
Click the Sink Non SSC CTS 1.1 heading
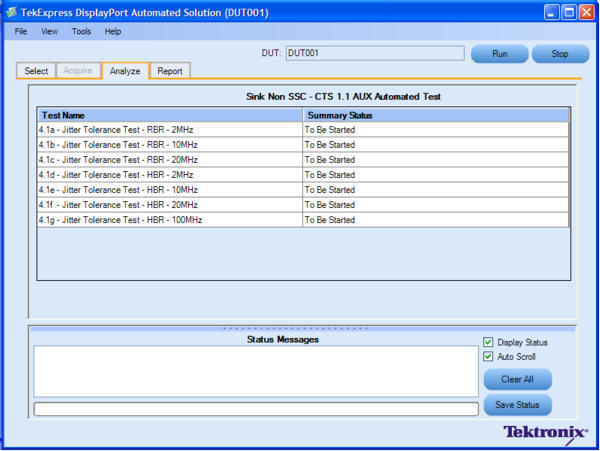point(343,96)
